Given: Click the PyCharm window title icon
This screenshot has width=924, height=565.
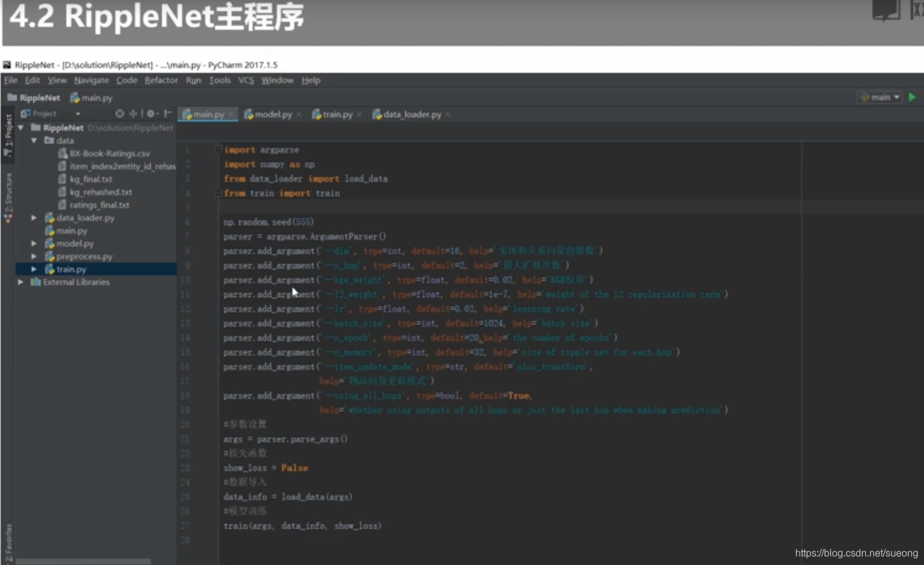Looking at the screenshot, I should [7, 65].
